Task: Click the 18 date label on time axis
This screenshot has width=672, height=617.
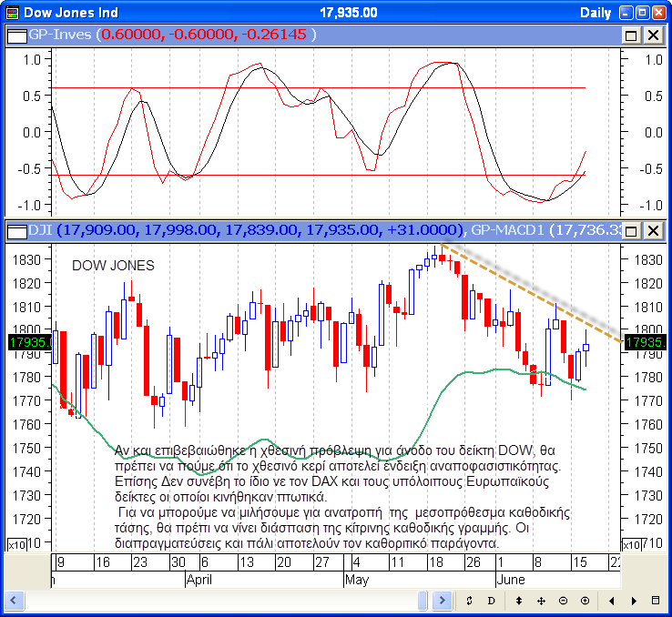Action: coord(436,562)
